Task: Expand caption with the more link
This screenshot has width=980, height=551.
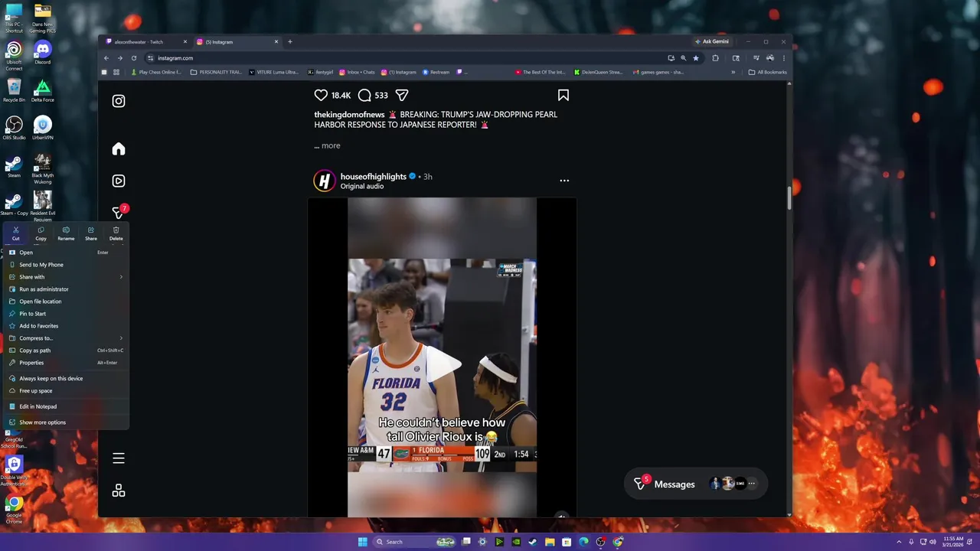Action: 331,145
